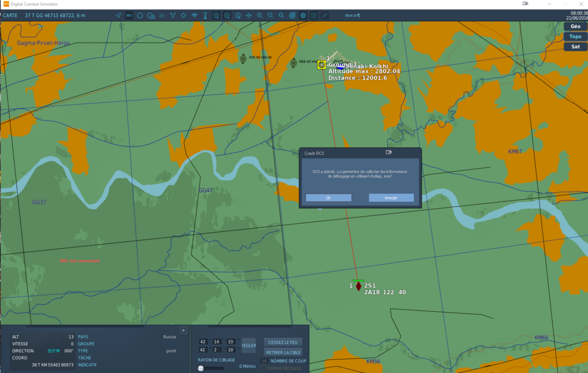Click the TÂCHE label in info panel

[84, 358]
